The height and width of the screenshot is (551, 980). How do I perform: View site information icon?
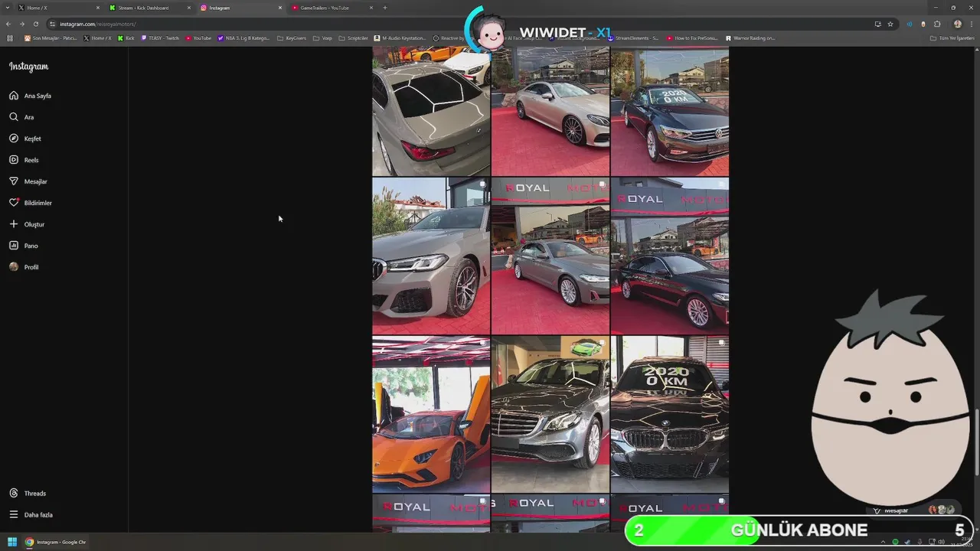pos(52,24)
